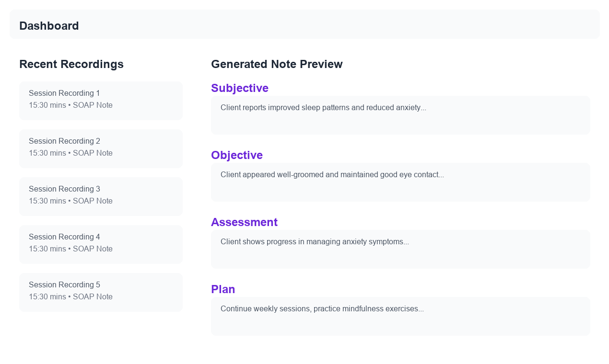Click the Dashboard header title

point(49,26)
